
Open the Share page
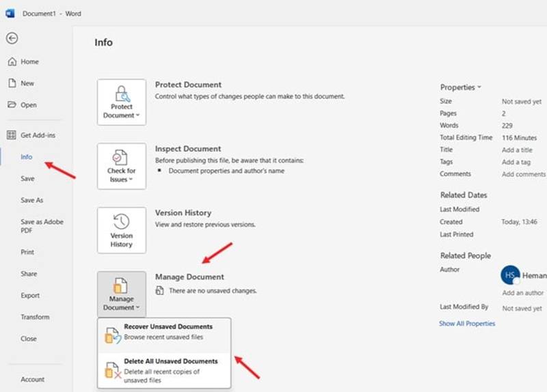[x=29, y=274]
